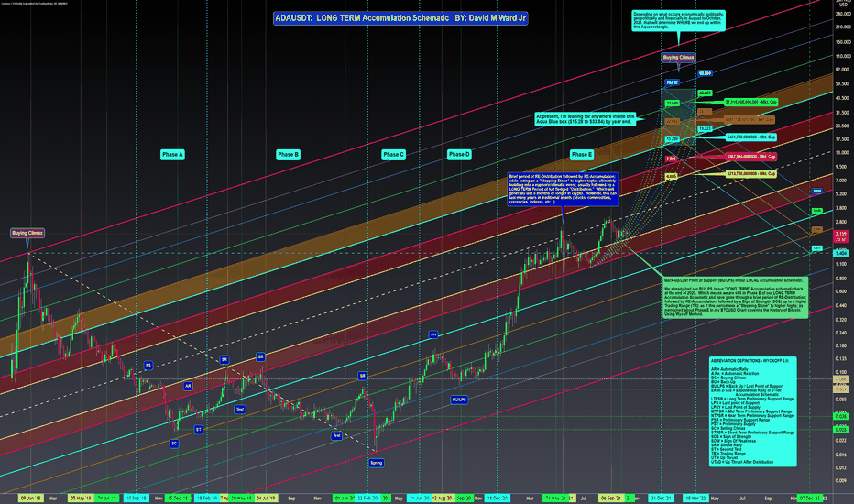Select the 18 Mar '22 date marker
Screen dimensions: 854x504
tap(695, 498)
